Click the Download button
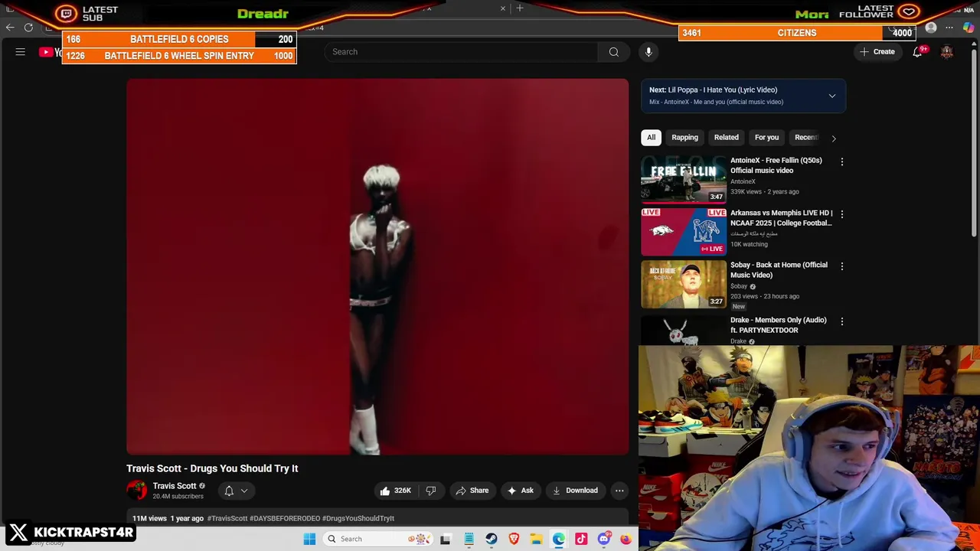 [575, 491]
